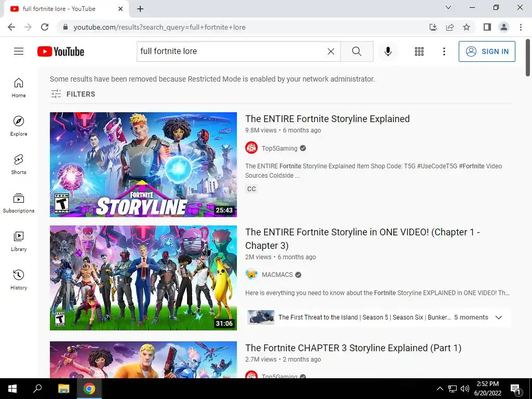This screenshot has width=532, height=399.
Task: Click the YouTube logo
Action: pos(61,51)
